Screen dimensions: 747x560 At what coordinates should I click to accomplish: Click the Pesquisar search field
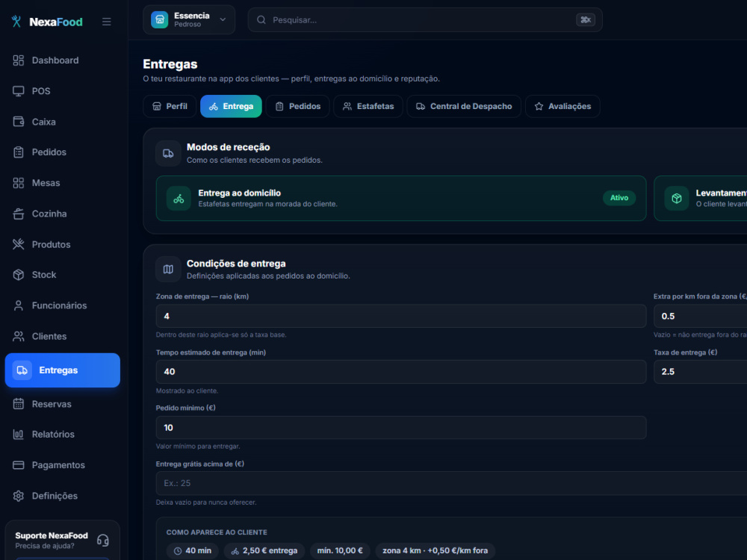tap(425, 20)
